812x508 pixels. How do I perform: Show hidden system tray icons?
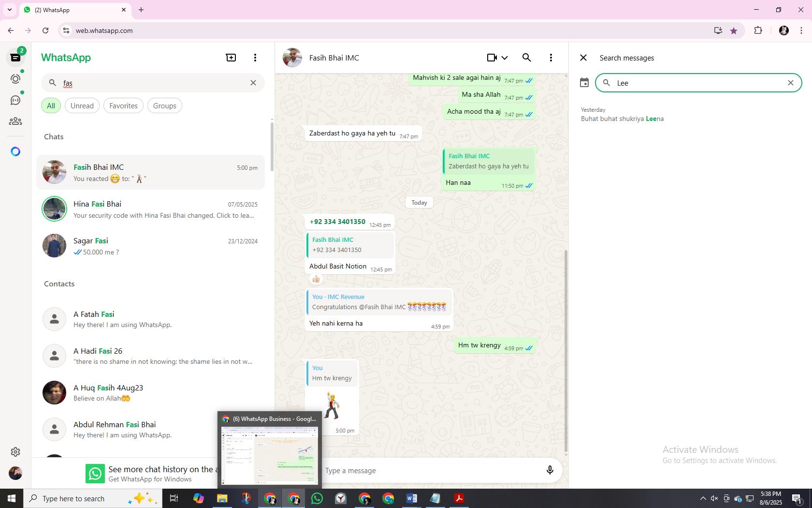pyautogui.click(x=703, y=498)
